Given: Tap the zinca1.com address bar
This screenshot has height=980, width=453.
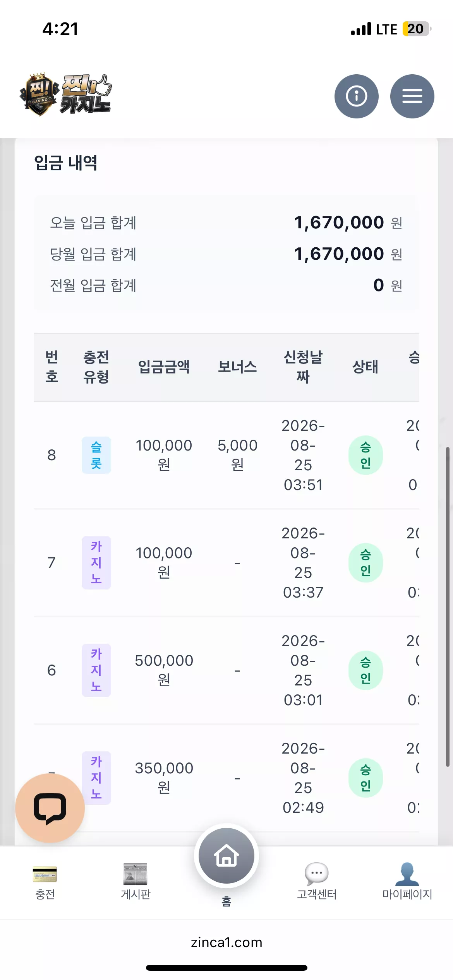Looking at the screenshot, I should point(226,942).
